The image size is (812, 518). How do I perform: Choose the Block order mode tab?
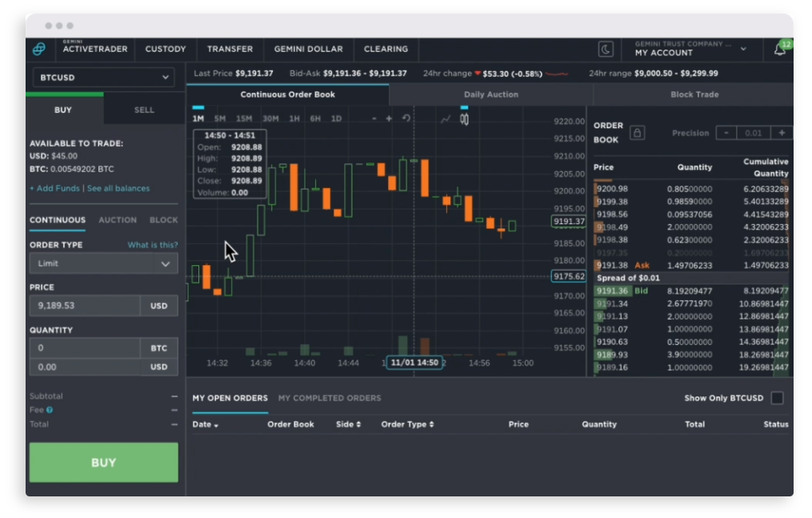point(164,220)
